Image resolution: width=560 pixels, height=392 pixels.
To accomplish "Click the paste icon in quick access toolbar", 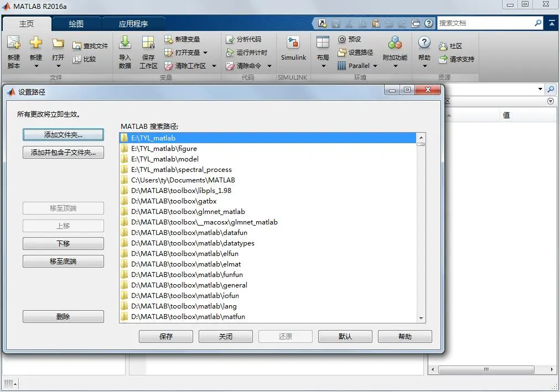I will click(376, 23).
